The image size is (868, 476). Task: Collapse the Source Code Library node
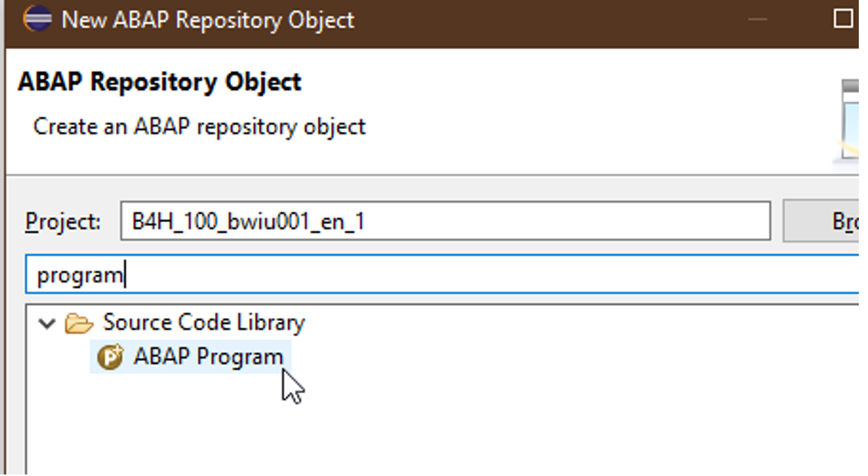(47, 323)
